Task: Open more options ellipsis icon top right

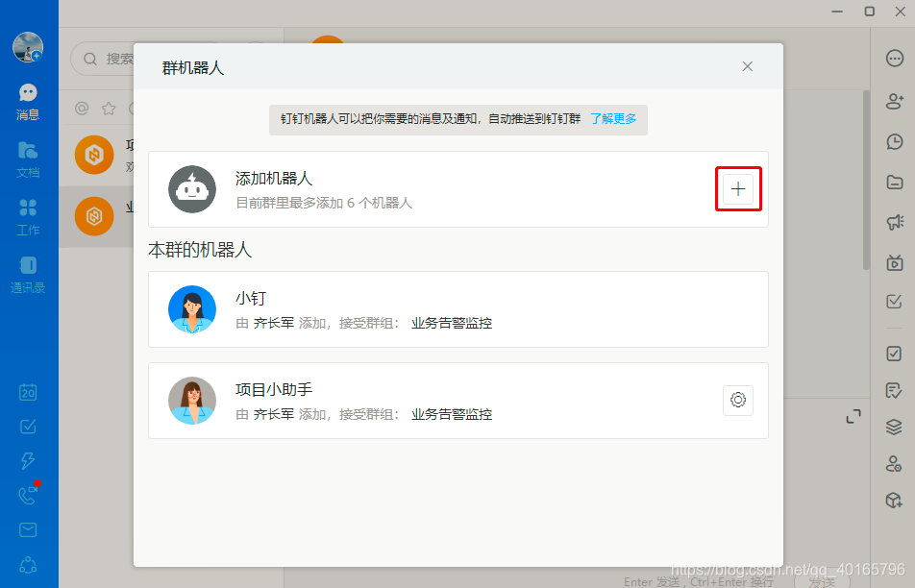Action: click(x=895, y=59)
